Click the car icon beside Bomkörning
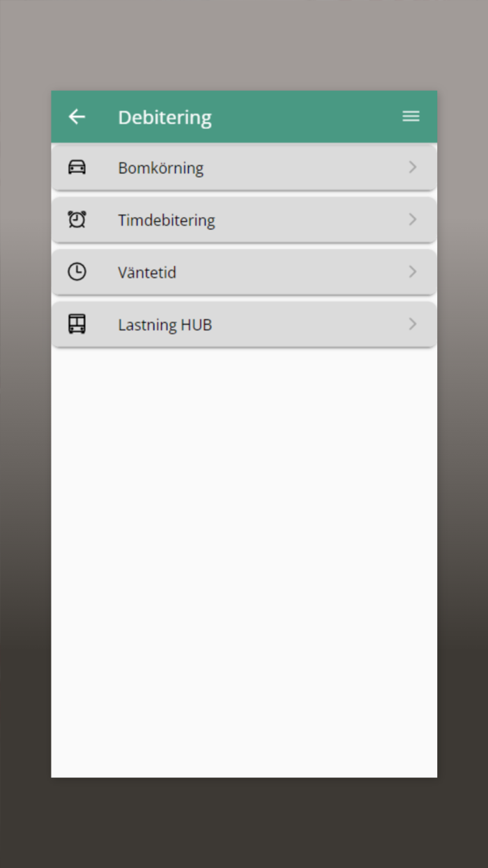Screen dimensions: 488x868 tap(77, 167)
